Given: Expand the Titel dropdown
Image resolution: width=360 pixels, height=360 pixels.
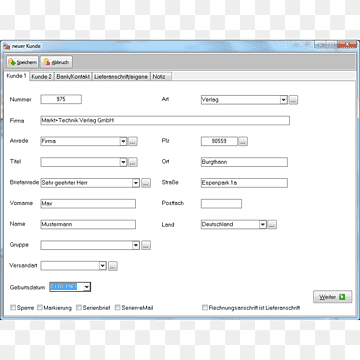Looking at the screenshot, I should click(x=123, y=162).
